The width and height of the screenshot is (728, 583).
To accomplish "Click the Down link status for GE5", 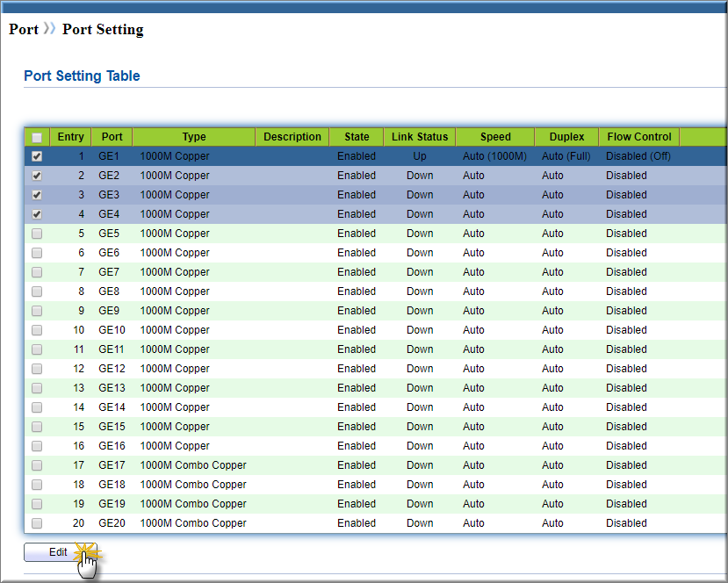I will [x=420, y=234].
